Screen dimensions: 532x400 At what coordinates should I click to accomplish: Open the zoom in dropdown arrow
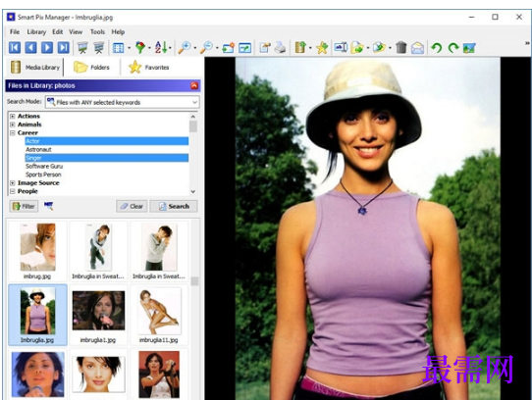point(194,48)
